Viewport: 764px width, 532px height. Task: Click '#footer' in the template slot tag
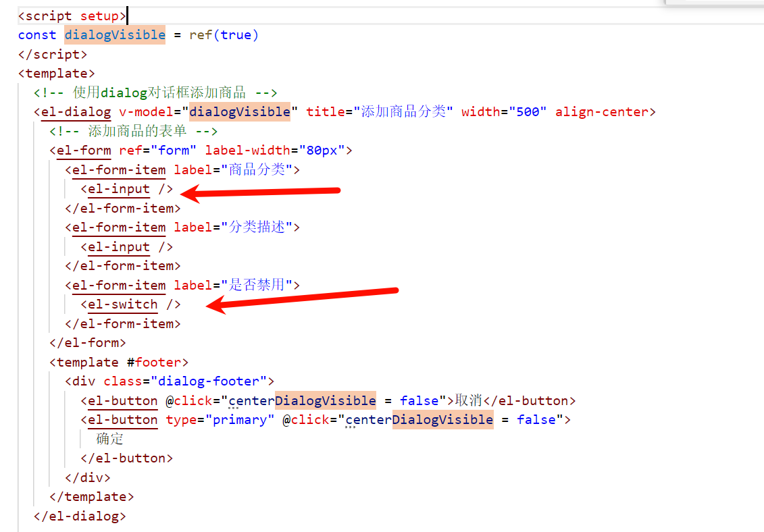[x=153, y=363]
